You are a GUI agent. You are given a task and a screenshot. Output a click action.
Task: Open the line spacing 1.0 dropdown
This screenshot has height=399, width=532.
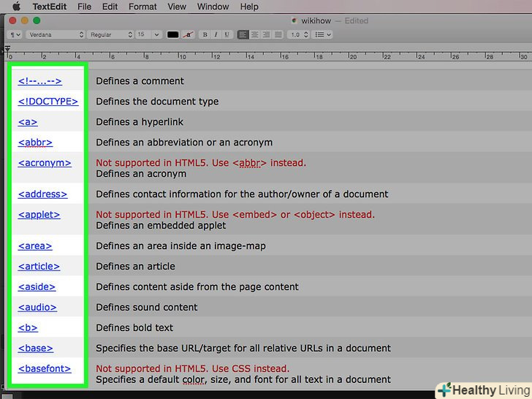coord(298,34)
